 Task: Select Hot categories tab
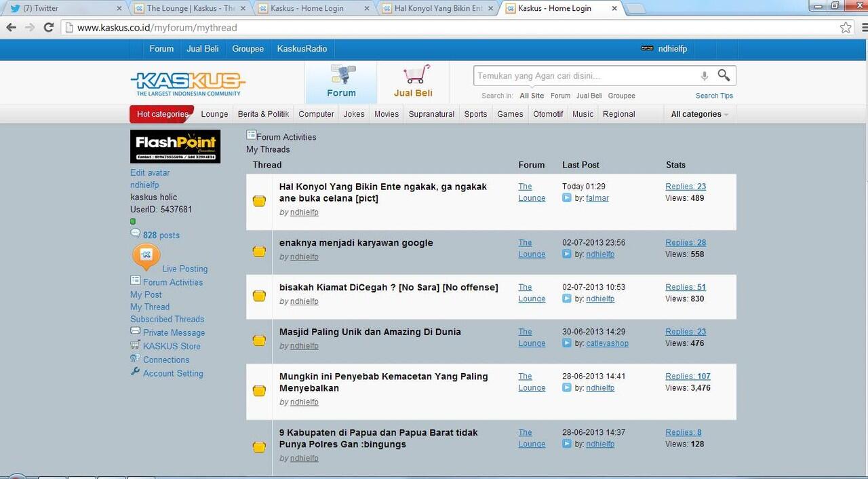pos(162,114)
